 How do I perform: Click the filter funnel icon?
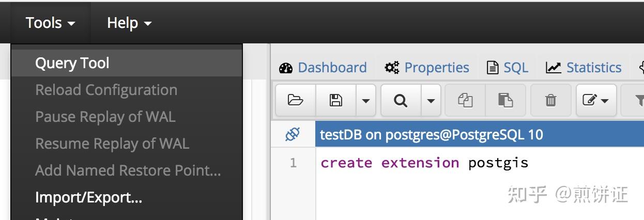click(x=639, y=100)
